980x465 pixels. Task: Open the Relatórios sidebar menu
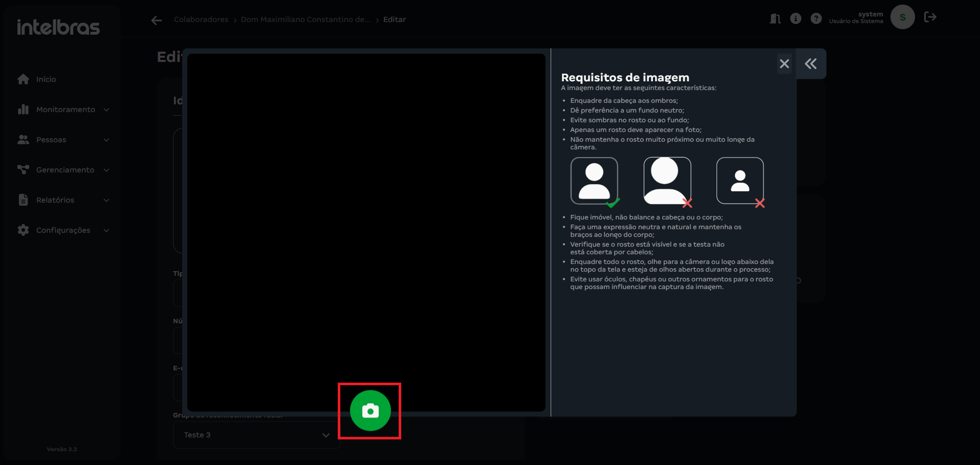click(55, 200)
